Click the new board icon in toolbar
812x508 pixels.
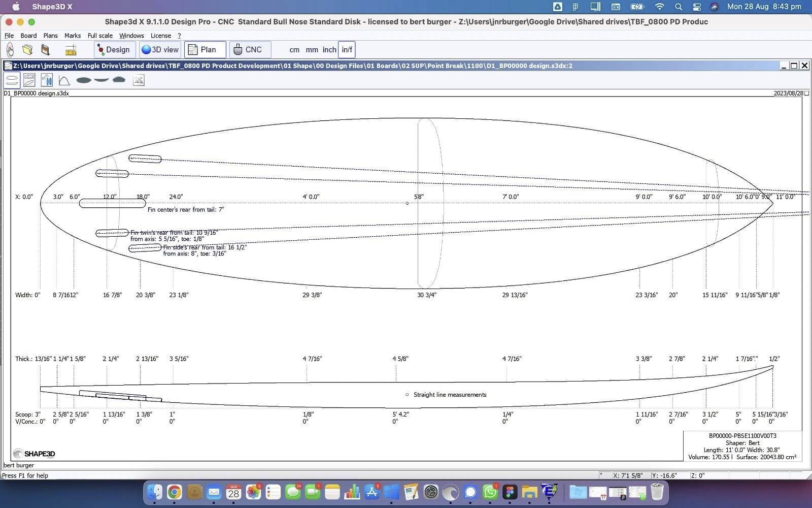pyautogui.click(x=10, y=50)
